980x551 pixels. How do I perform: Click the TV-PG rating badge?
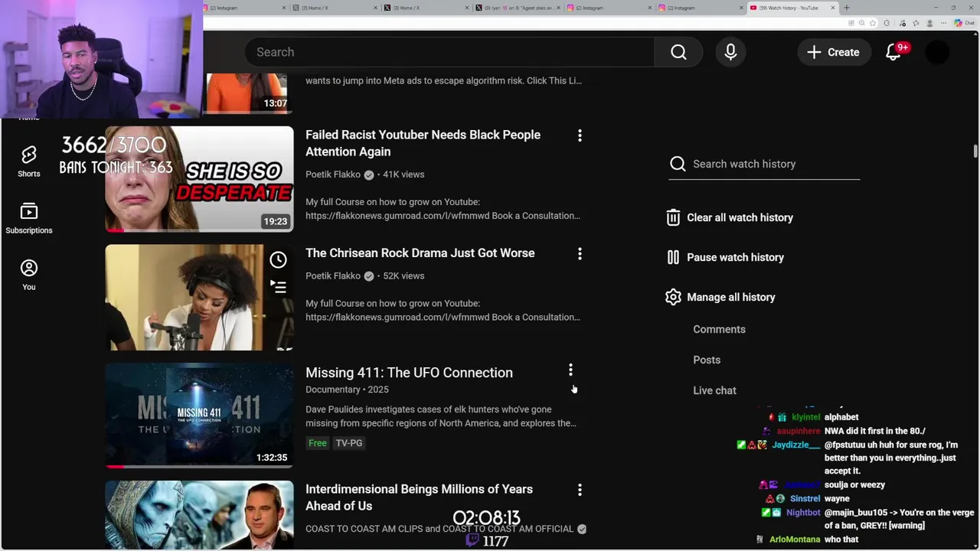pos(348,443)
